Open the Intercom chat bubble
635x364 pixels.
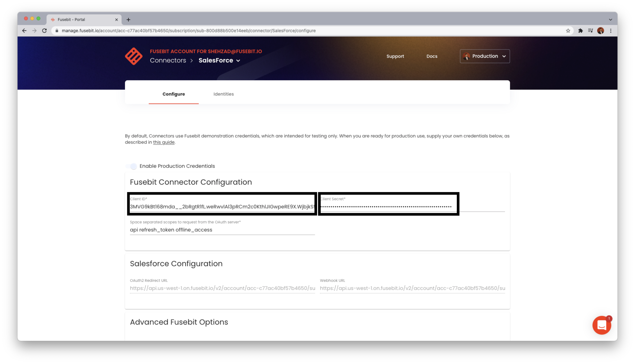click(x=602, y=325)
